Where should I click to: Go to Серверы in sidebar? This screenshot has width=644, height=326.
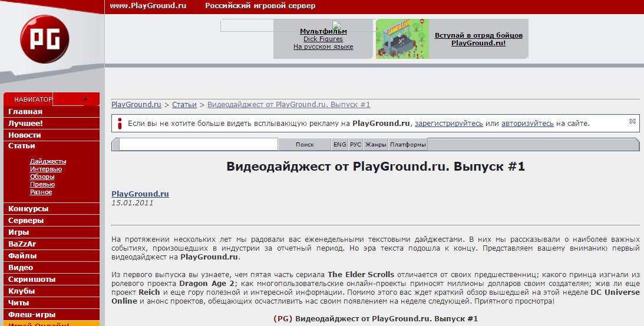[51, 221]
